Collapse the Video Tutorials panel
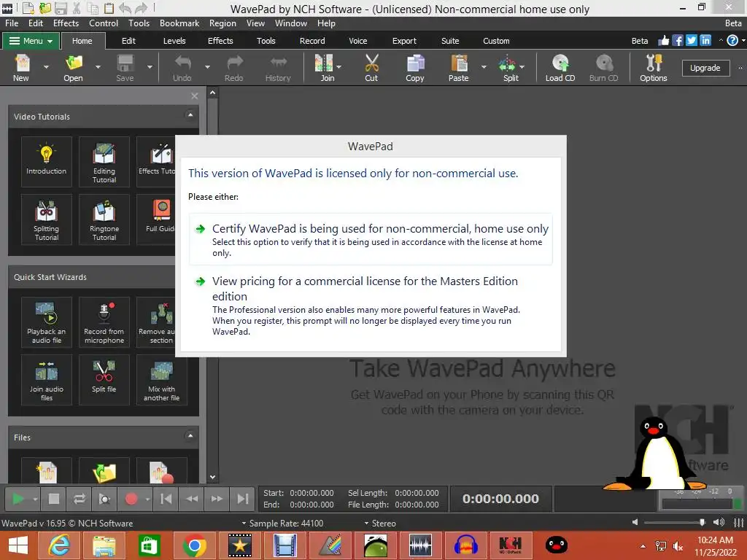 point(190,114)
